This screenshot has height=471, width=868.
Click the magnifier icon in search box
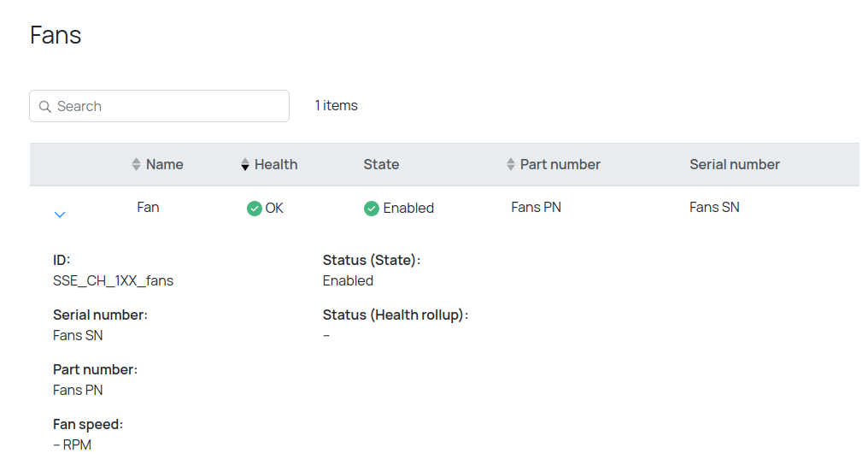coord(45,107)
